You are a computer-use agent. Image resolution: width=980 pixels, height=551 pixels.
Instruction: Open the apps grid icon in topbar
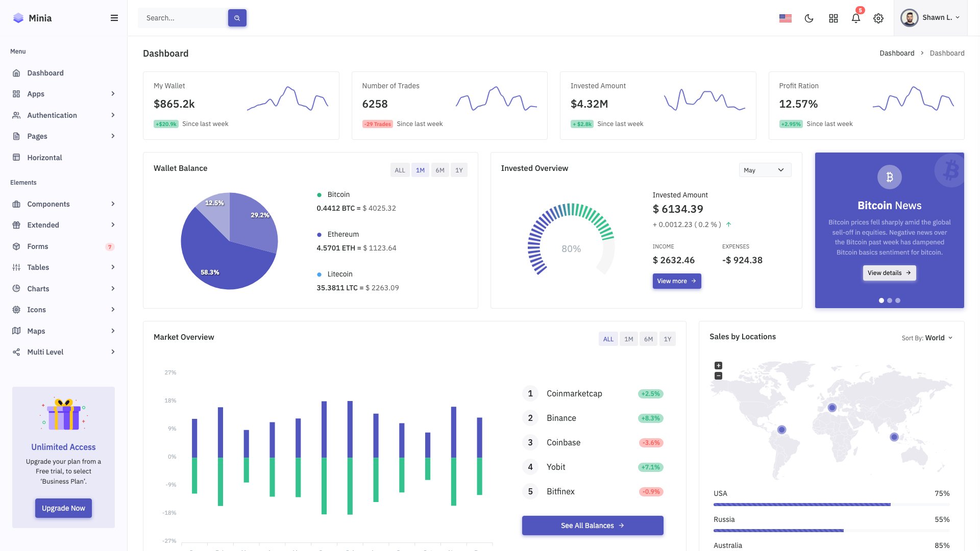pos(833,18)
